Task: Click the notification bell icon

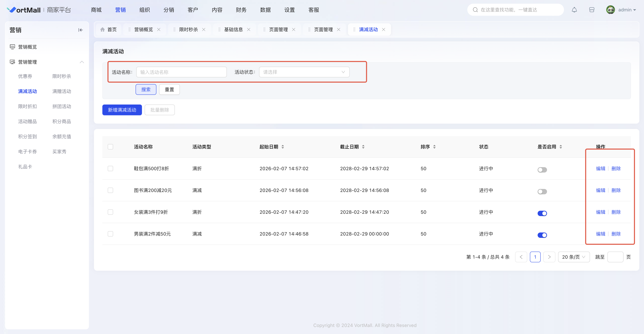Action: pos(574,10)
